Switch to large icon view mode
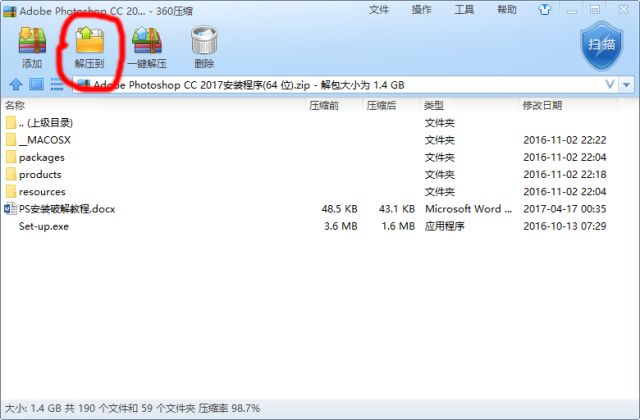 click(36, 84)
